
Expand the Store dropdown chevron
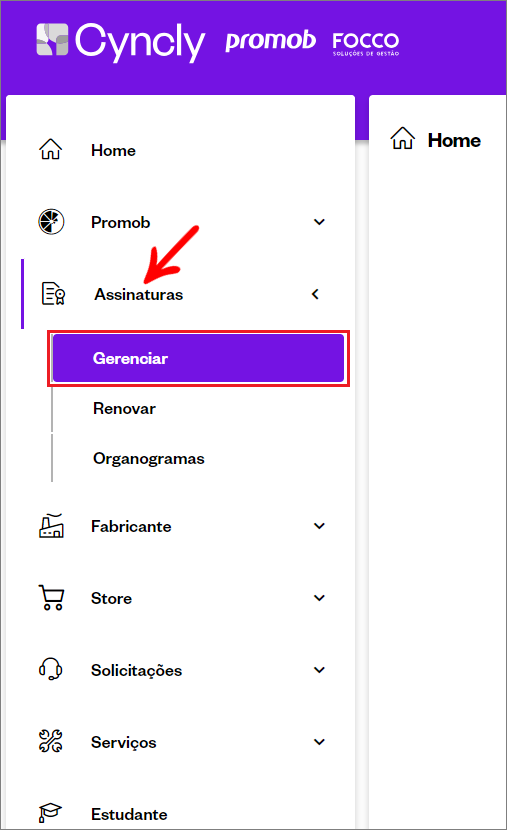click(319, 598)
